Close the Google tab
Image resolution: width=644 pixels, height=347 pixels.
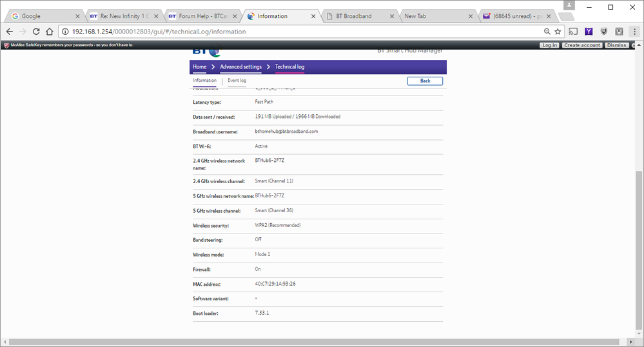[77, 16]
